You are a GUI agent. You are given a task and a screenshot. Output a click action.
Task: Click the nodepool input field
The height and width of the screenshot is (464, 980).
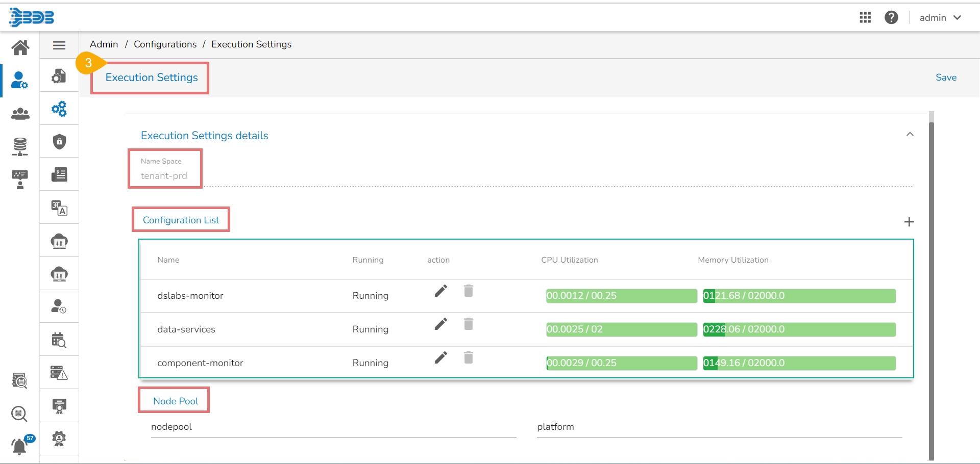(x=333, y=427)
